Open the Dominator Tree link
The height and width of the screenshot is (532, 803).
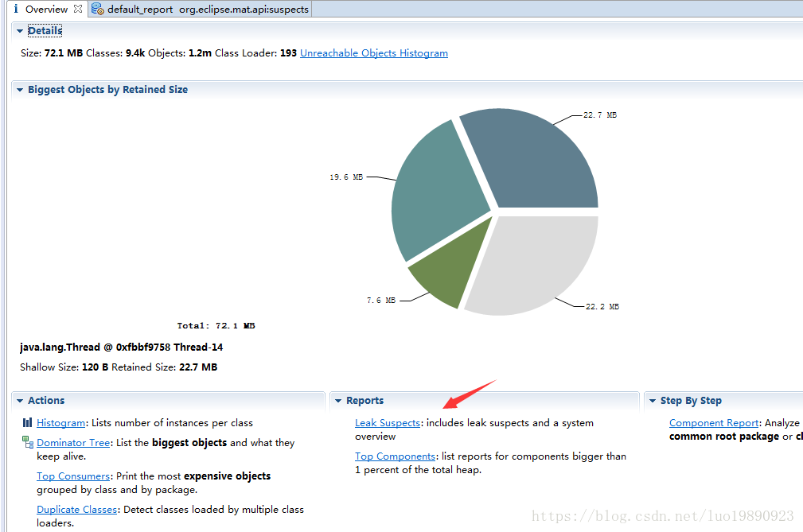click(x=73, y=443)
